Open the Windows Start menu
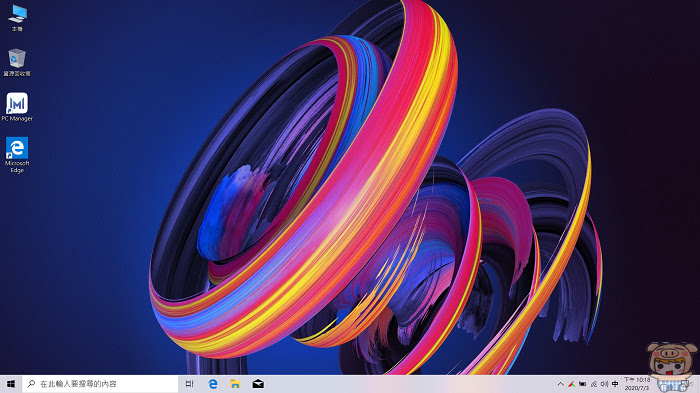700x393 pixels. (x=11, y=384)
